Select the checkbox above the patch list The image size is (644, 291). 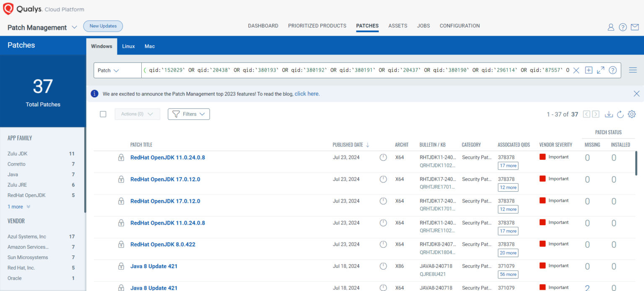pyautogui.click(x=103, y=114)
